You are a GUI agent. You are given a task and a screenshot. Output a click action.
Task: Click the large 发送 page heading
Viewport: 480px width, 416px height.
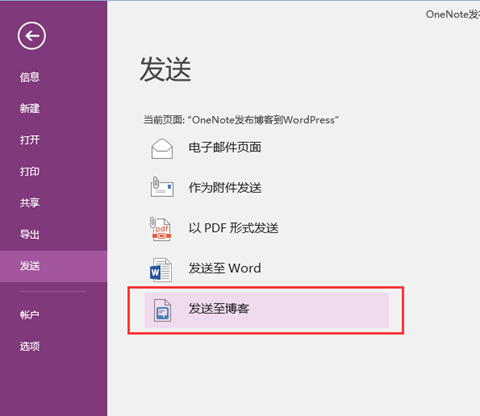165,69
